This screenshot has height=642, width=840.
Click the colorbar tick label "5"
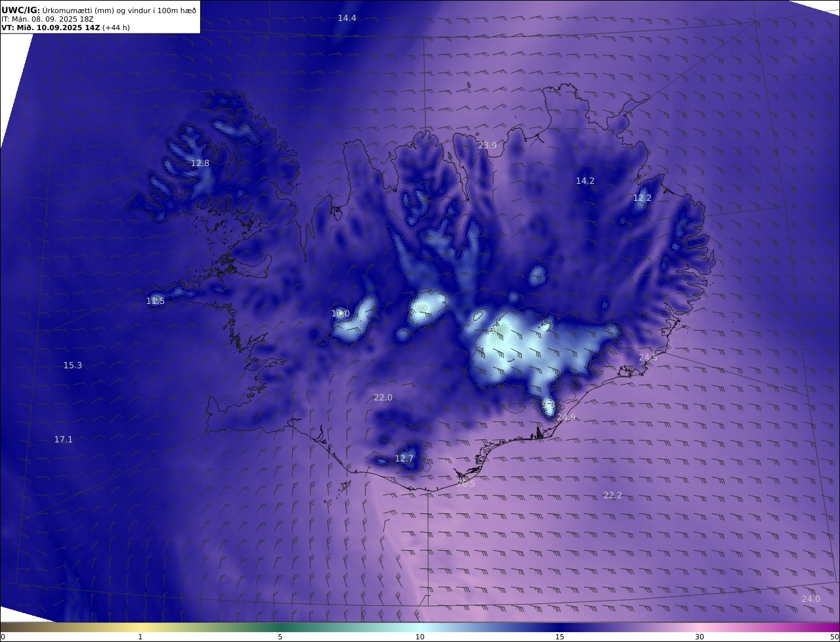(280, 637)
